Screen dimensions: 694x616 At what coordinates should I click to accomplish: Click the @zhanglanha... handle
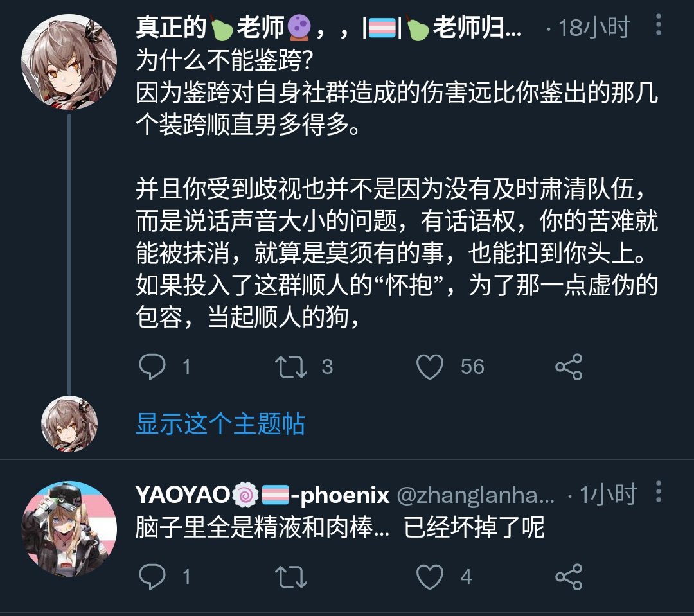click(x=476, y=495)
